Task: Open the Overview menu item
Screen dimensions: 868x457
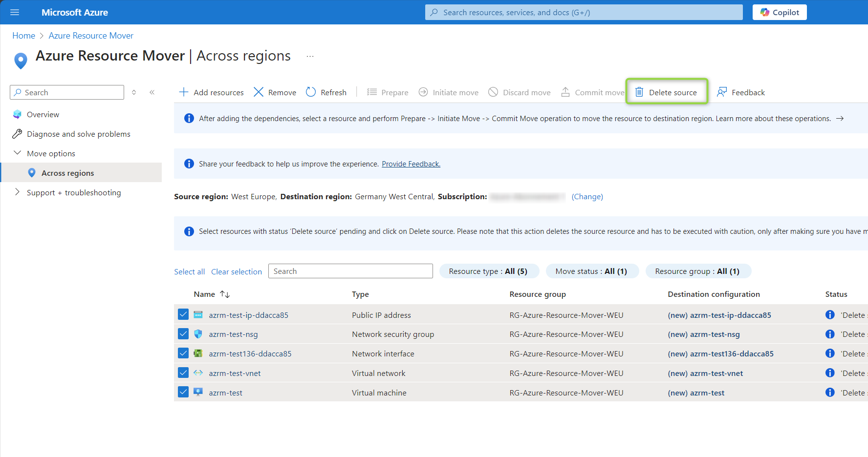Action: point(43,114)
